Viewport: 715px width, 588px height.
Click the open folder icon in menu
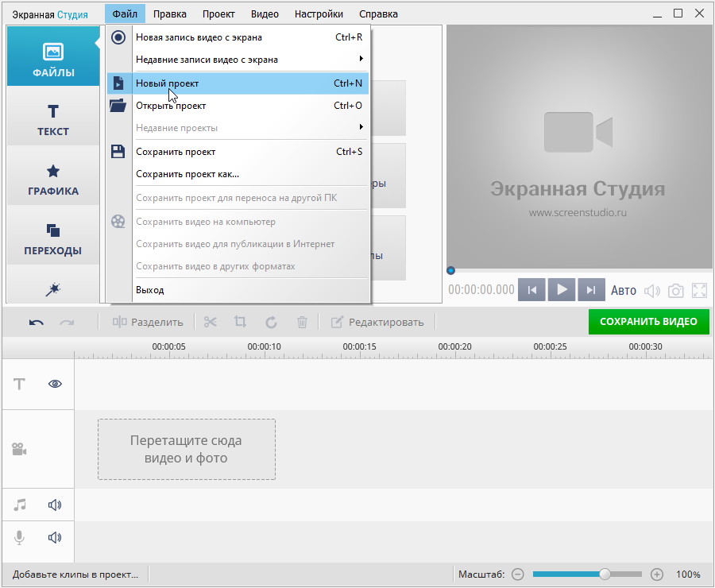tap(118, 105)
